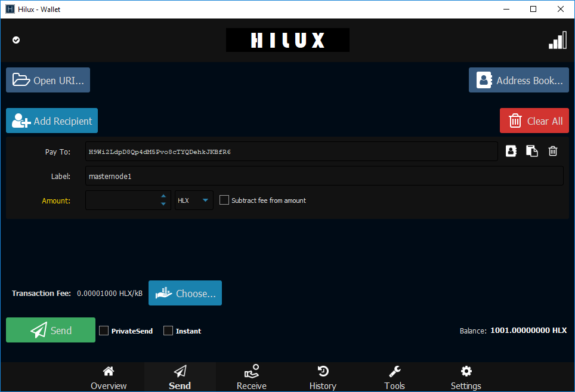Choose address from book icon in Pay To row
Screen dimensions: 575x392
point(511,151)
